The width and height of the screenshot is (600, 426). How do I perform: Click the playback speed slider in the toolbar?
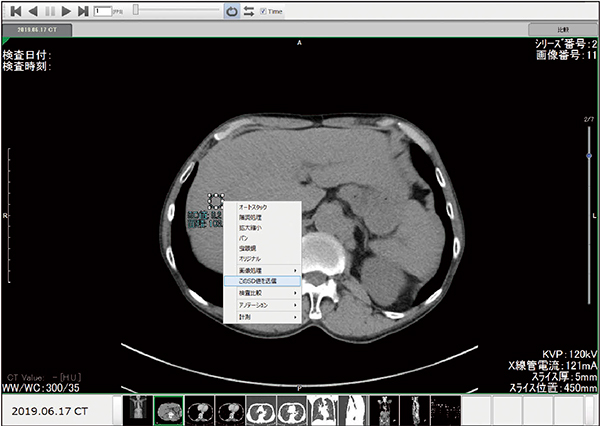coord(170,11)
